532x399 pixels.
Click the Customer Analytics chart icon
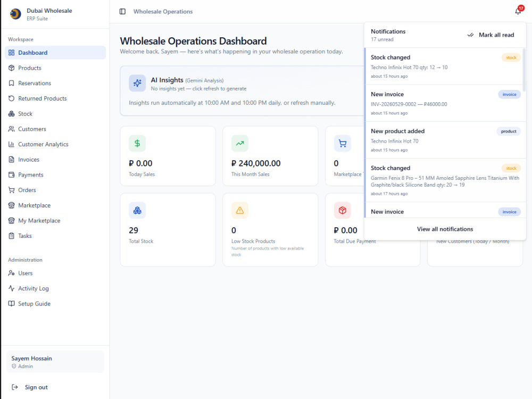12,144
